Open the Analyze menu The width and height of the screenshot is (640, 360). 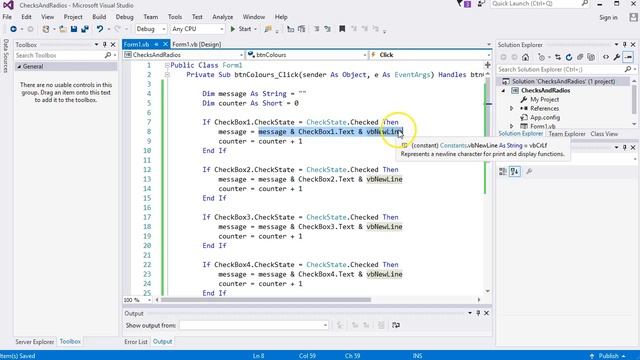pos(222,17)
